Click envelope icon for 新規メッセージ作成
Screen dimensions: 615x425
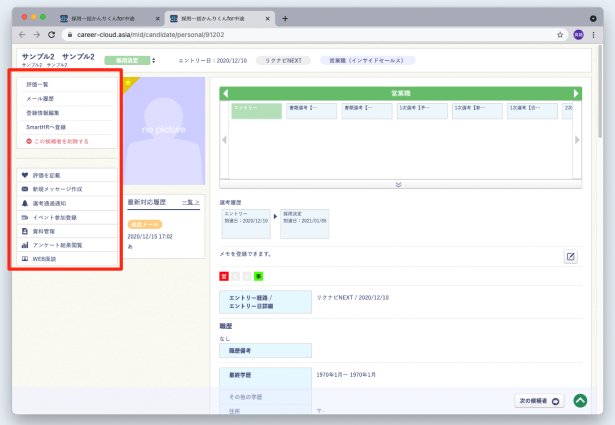point(25,189)
